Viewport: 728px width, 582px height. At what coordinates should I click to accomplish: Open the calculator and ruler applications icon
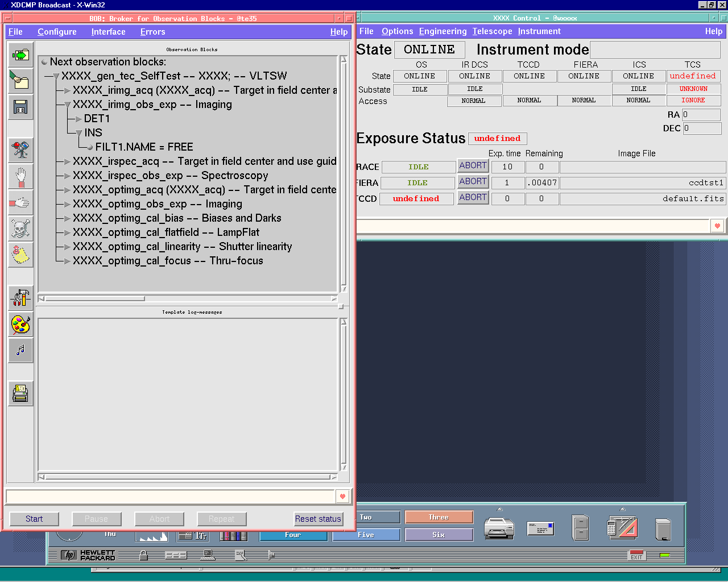pyautogui.click(x=622, y=527)
